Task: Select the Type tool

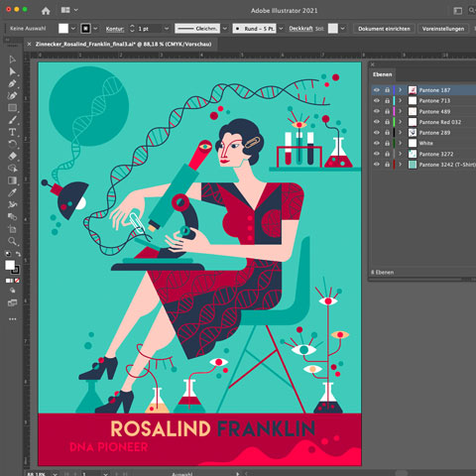Action: point(12,132)
